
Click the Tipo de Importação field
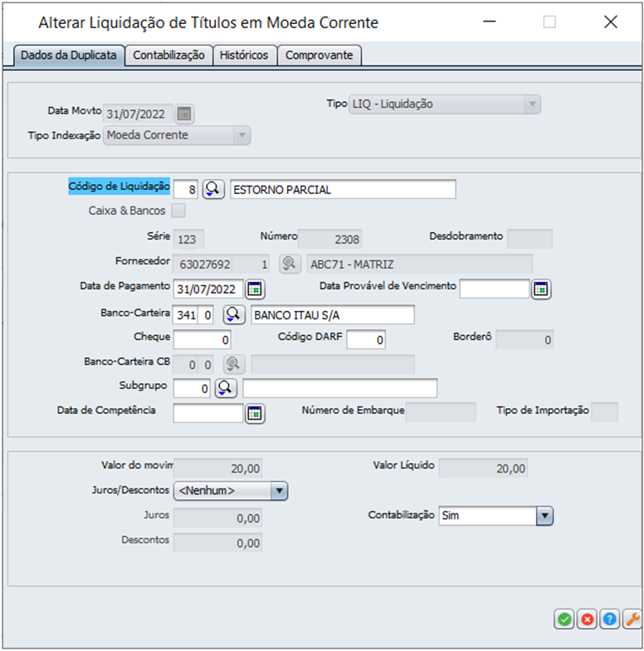[x=604, y=412]
